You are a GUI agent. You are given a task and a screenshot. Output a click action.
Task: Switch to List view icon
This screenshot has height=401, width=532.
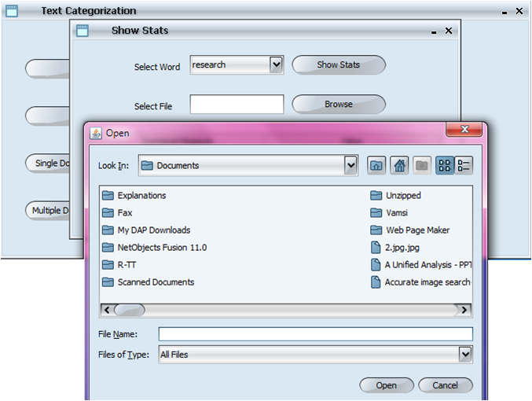tap(445, 165)
